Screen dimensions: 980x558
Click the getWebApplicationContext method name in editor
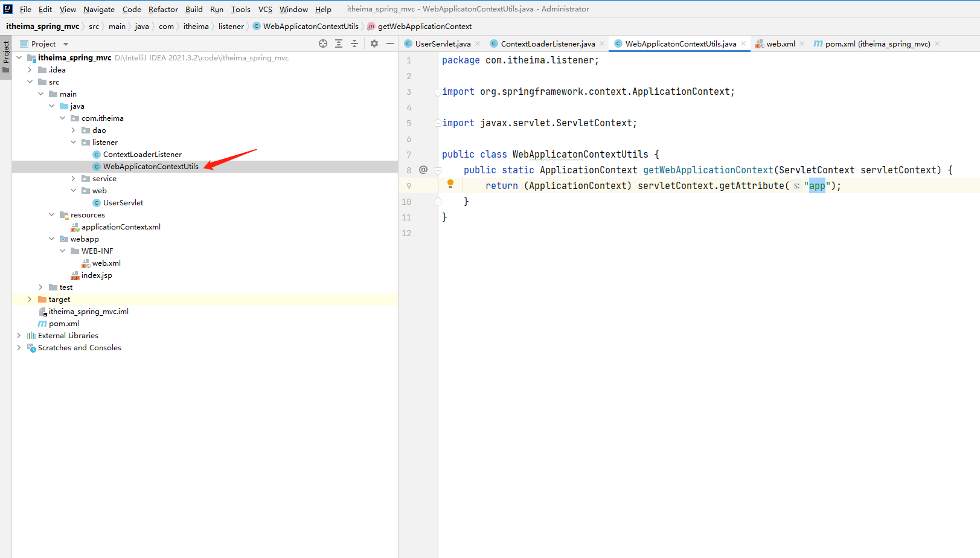click(708, 170)
